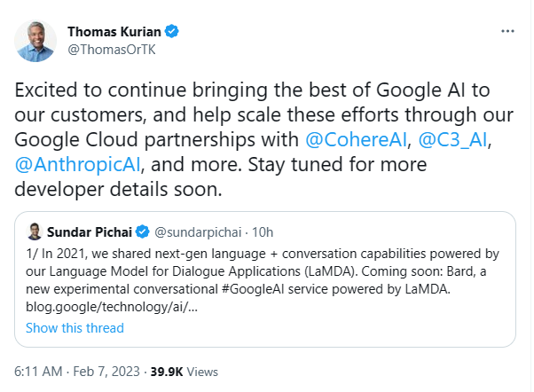Click the Sundar Pichai name in quoted tweet
Image resolution: width=534 pixels, height=392 pixels.
(x=90, y=232)
